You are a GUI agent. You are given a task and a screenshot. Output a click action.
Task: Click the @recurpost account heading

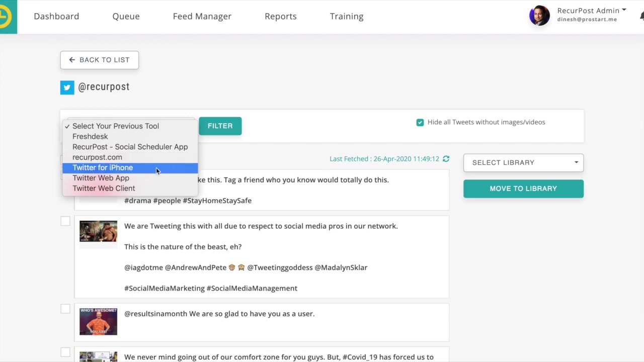click(x=104, y=87)
